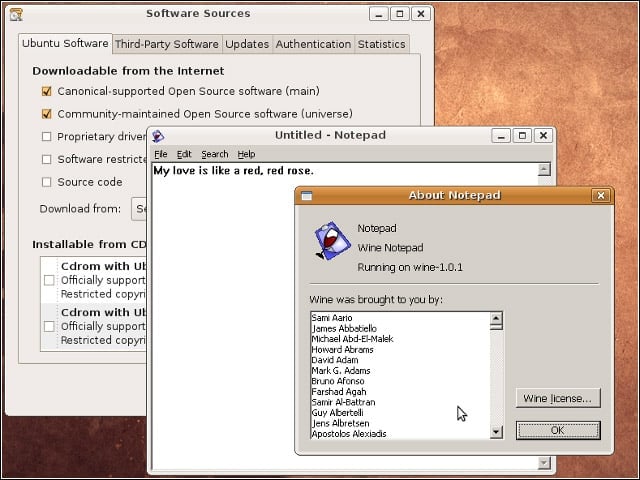Click contributor list scroll up arrow
The height and width of the screenshot is (480, 640).
tap(496, 318)
